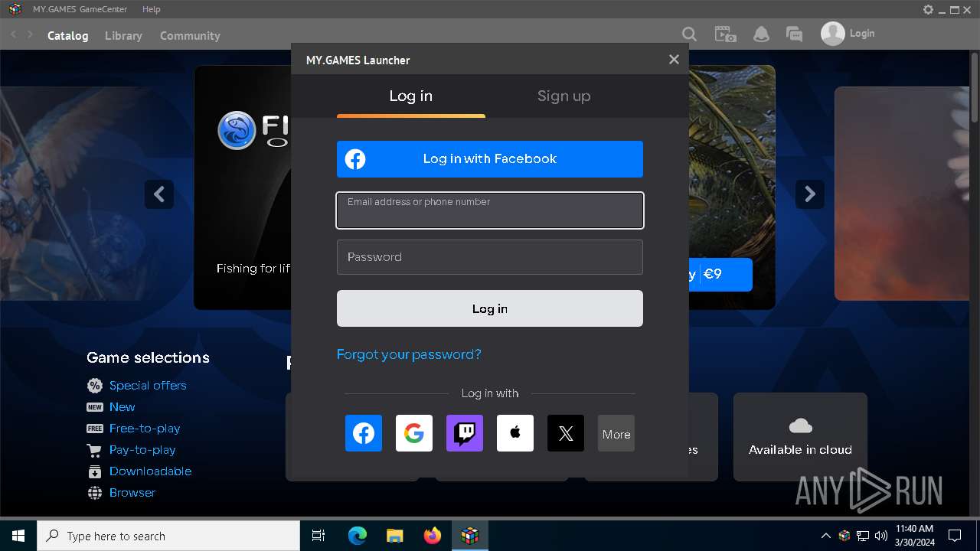The height and width of the screenshot is (551, 980).
Task: Open the Windows Start menu
Action: point(18,536)
